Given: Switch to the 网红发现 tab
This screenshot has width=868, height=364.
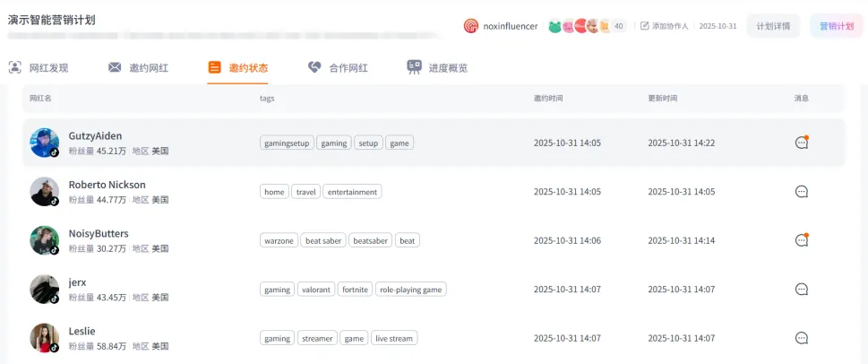Looking at the screenshot, I should tap(39, 68).
